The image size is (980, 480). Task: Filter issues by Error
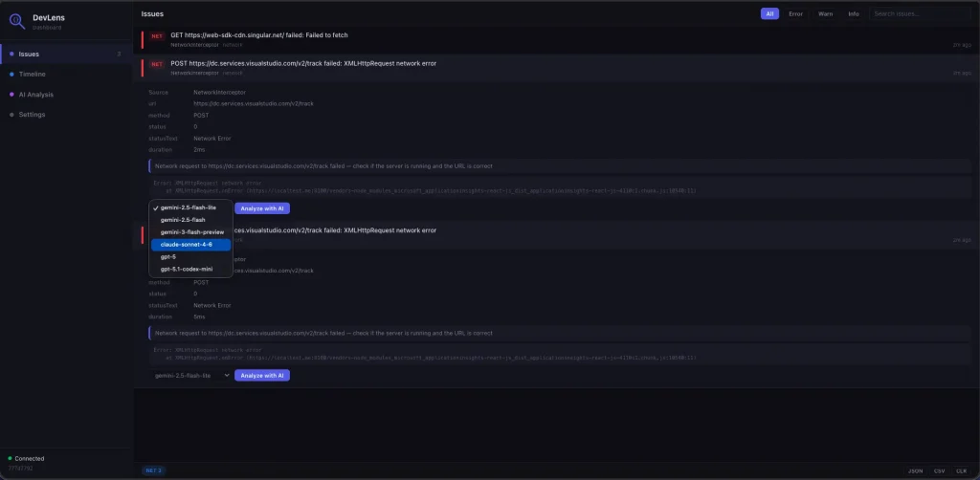click(x=795, y=13)
